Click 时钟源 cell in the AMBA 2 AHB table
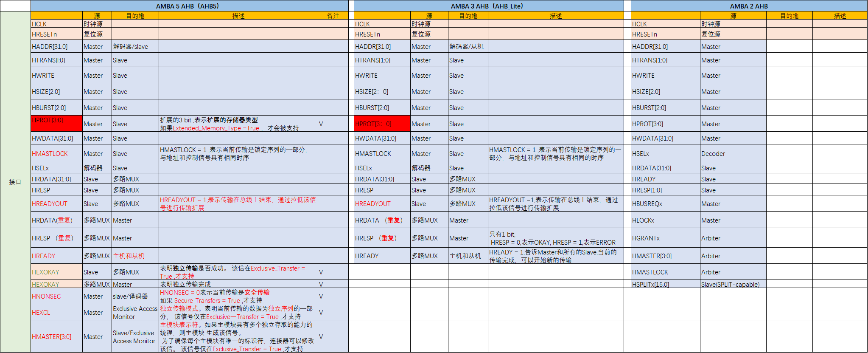 coord(733,24)
